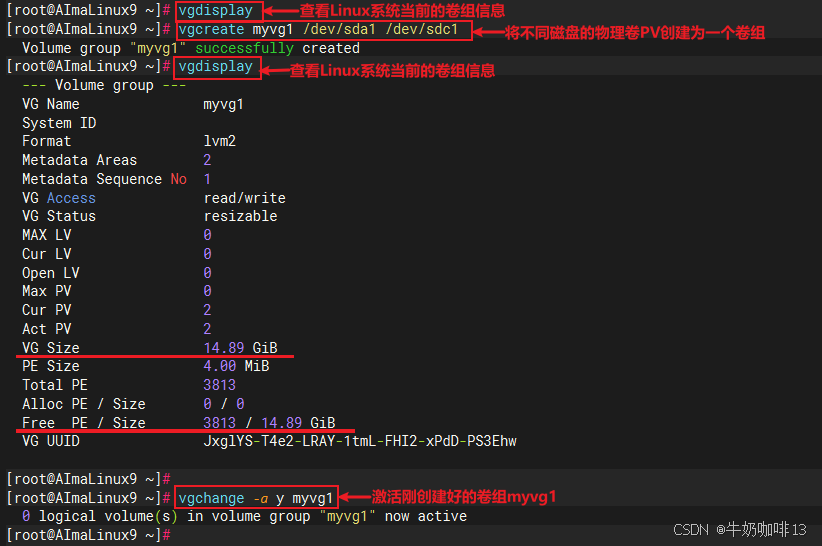Select the 2 value beside Act PV

coord(207,329)
